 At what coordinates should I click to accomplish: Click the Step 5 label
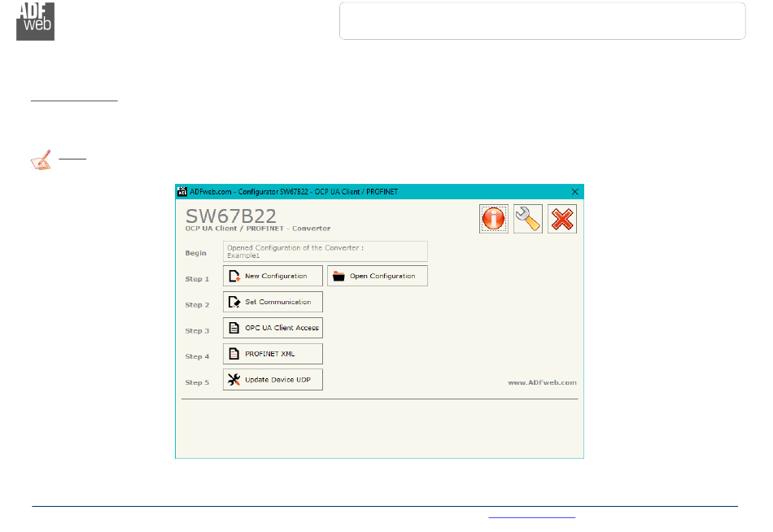click(197, 382)
